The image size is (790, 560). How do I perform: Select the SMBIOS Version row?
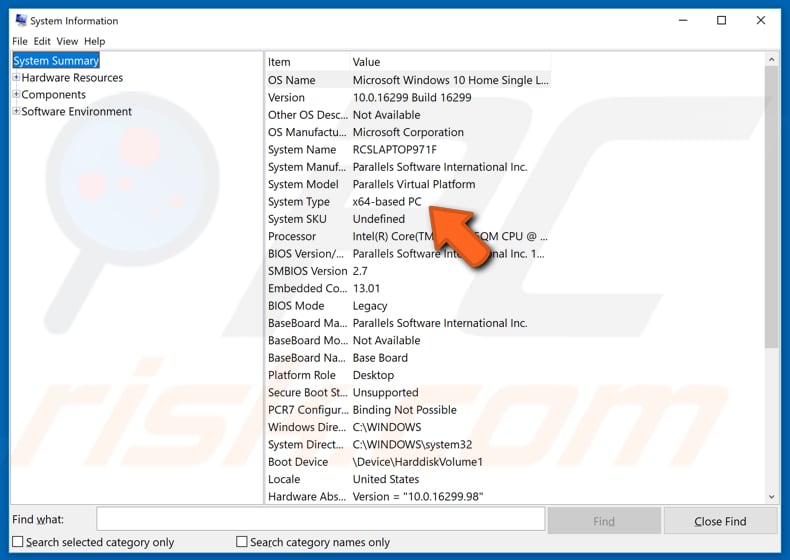click(x=408, y=271)
